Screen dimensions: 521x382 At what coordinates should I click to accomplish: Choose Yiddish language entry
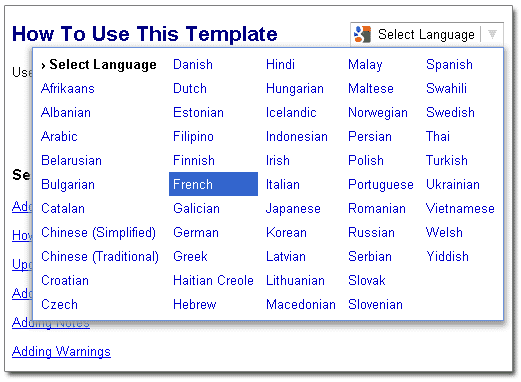(447, 256)
